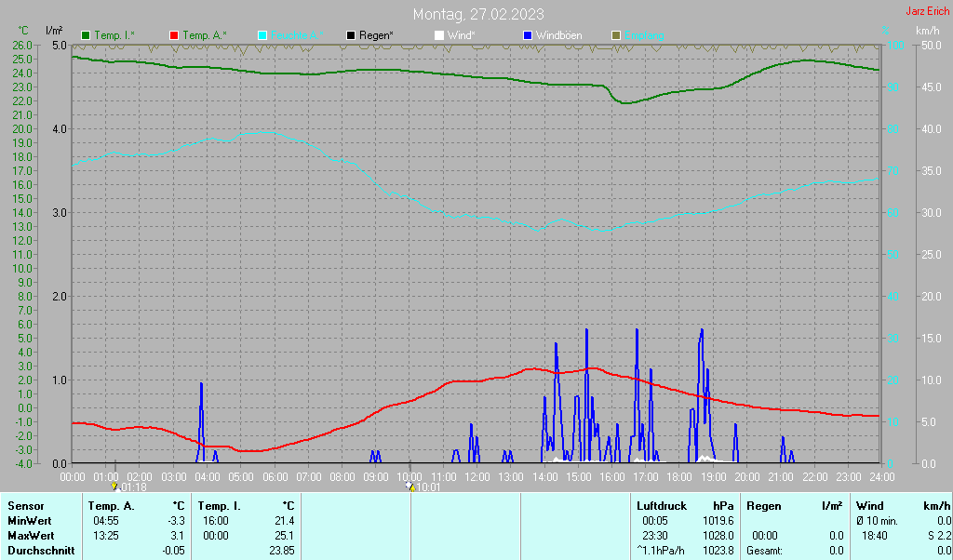Select the white Wind legend square
Viewport: 953px width, 560px height.
tap(439, 35)
